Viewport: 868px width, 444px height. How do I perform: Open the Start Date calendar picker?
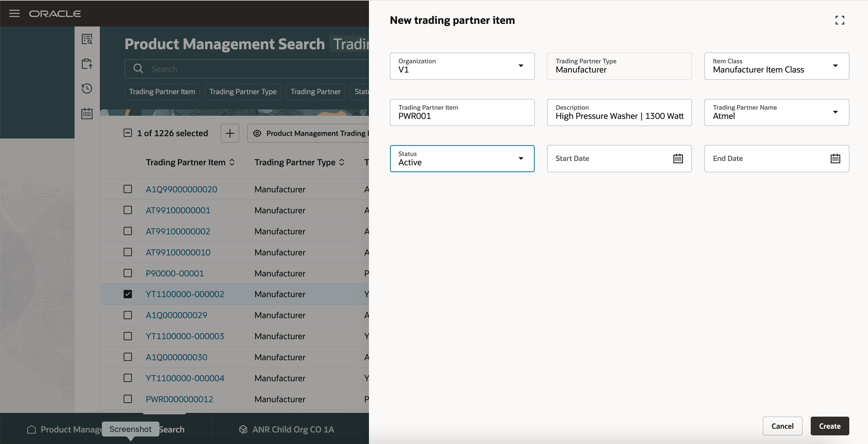click(x=678, y=158)
